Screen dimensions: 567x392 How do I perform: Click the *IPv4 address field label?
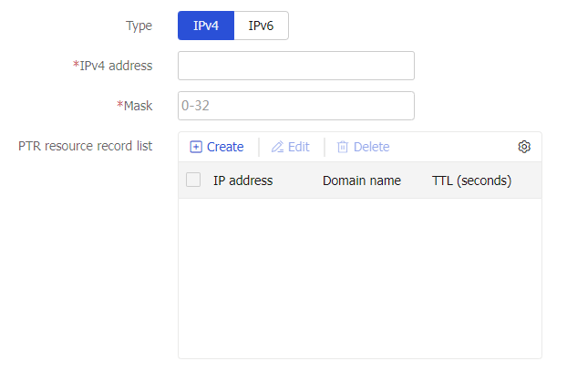click(x=112, y=66)
